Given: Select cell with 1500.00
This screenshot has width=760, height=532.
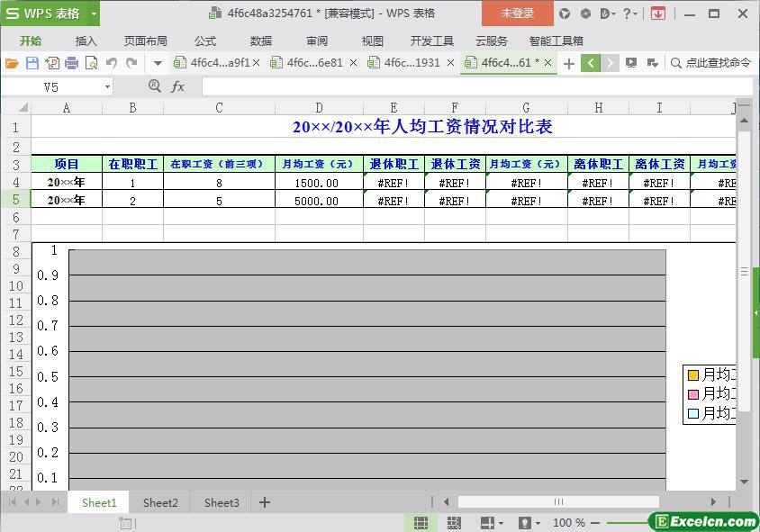Looking at the screenshot, I should coord(319,182).
